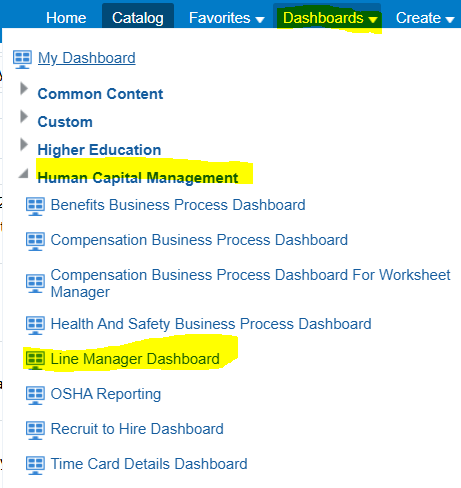461x488 pixels.
Task: Click the Recruit to Hire Dashboard icon
Action: (35, 430)
